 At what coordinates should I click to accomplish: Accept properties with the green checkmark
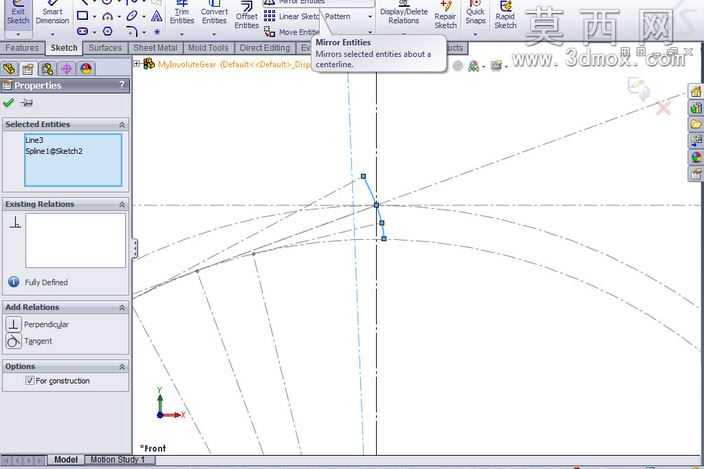(9, 103)
